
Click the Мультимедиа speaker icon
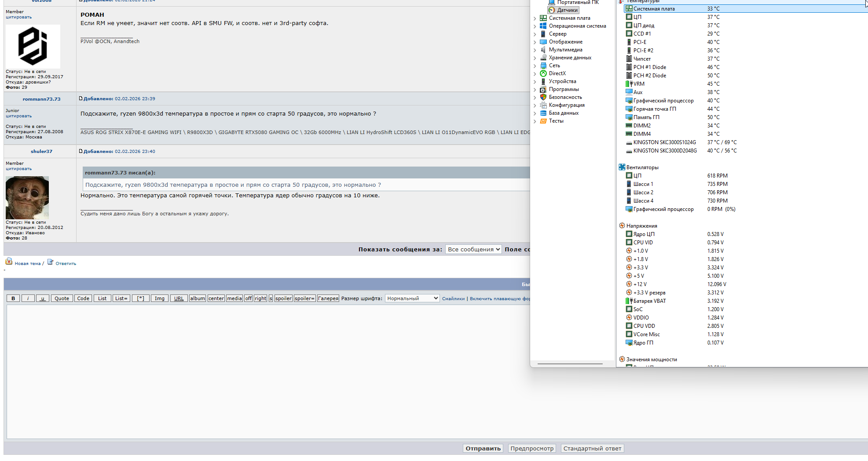tap(543, 50)
